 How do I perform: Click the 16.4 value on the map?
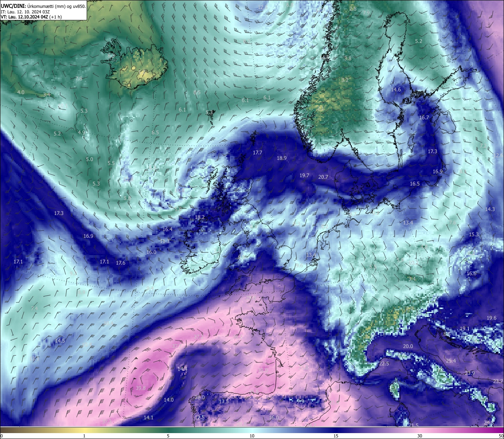167,229
